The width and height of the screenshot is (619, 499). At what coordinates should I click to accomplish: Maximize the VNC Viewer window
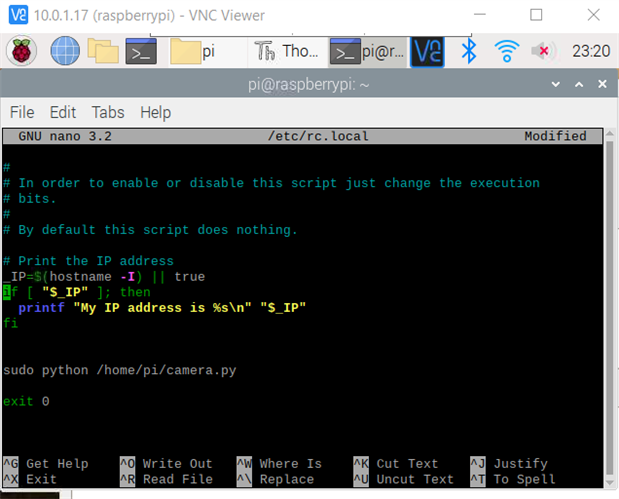pyautogui.click(x=536, y=15)
